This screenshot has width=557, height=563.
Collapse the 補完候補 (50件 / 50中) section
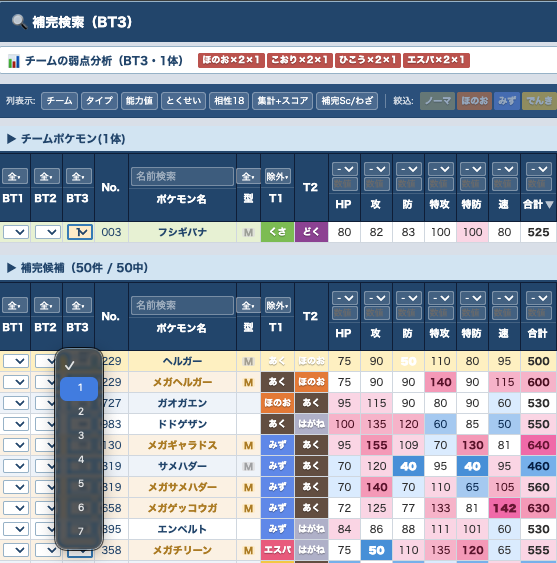click(11, 267)
